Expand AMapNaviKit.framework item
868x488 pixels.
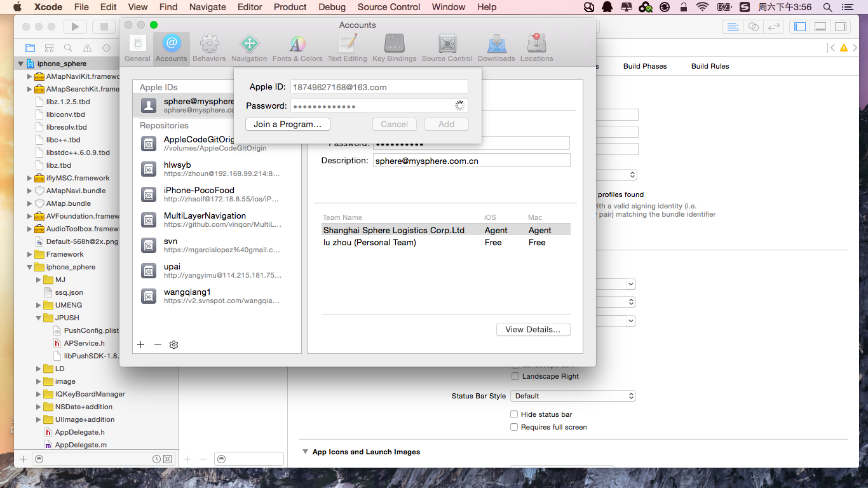point(29,76)
